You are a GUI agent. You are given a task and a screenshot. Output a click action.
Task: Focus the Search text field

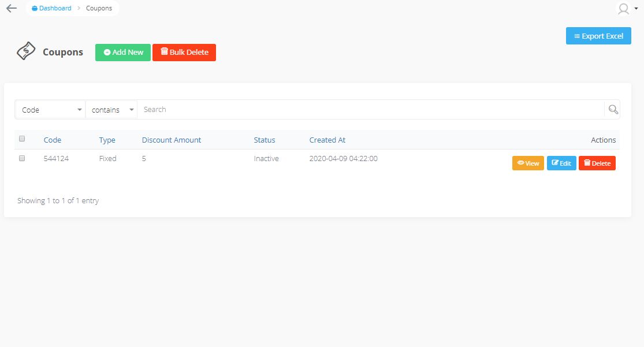click(371, 110)
